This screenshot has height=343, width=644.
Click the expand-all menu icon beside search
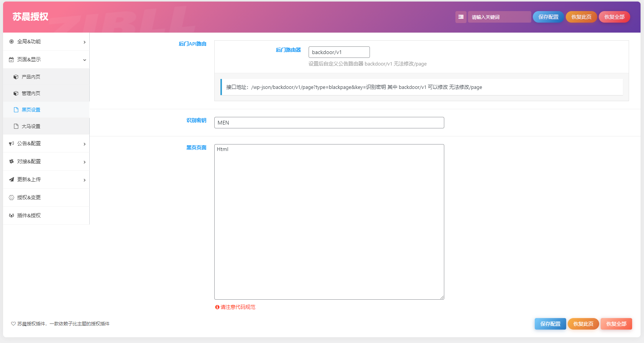tap(461, 17)
